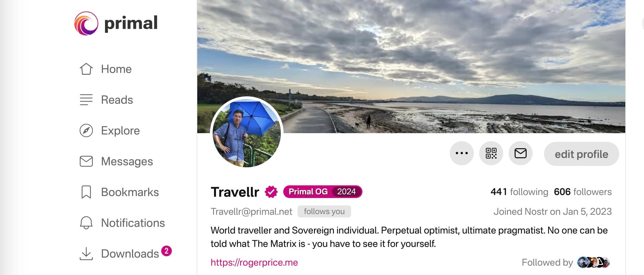Open the Messages envelope in the sidebar

click(86, 161)
